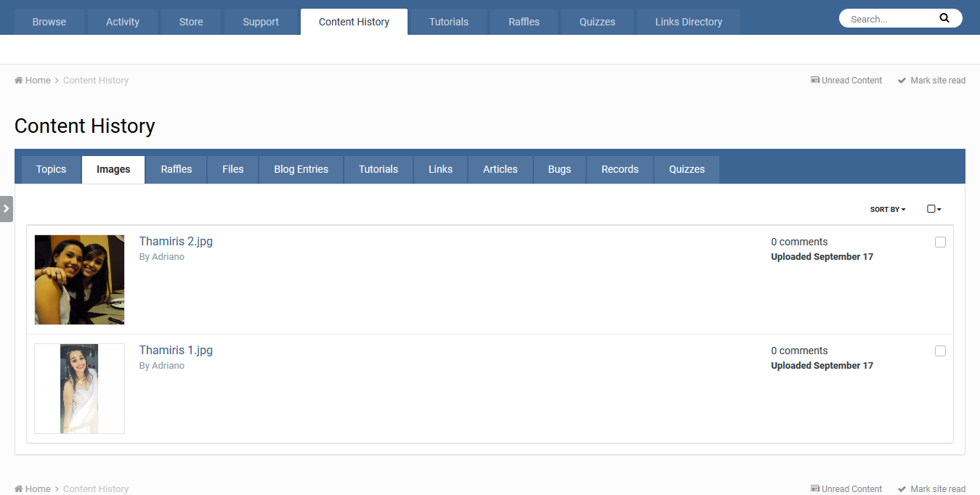Open Tutorials in the top navigation
The height and width of the screenshot is (495, 980).
(x=449, y=22)
